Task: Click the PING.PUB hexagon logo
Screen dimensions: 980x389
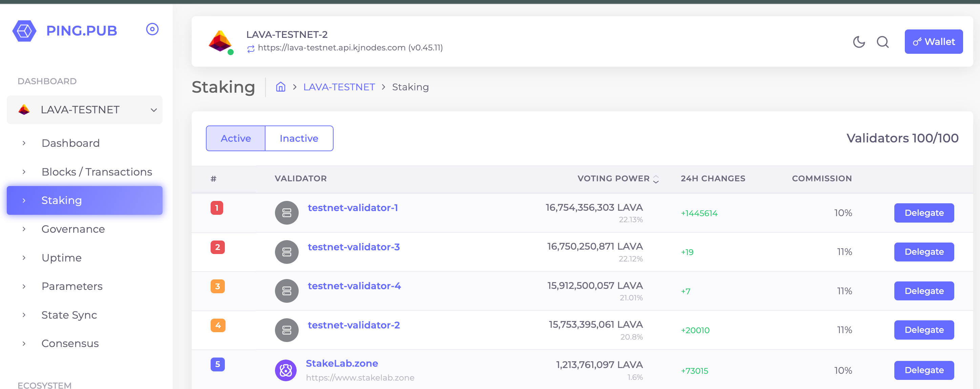Action: click(x=24, y=31)
